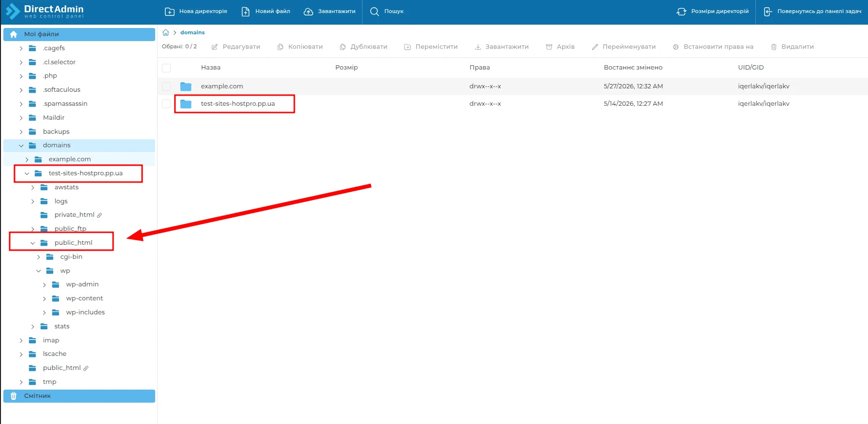
Task: Toggle the select-all checkbox in table header
Action: pyautogui.click(x=166, y=68)
